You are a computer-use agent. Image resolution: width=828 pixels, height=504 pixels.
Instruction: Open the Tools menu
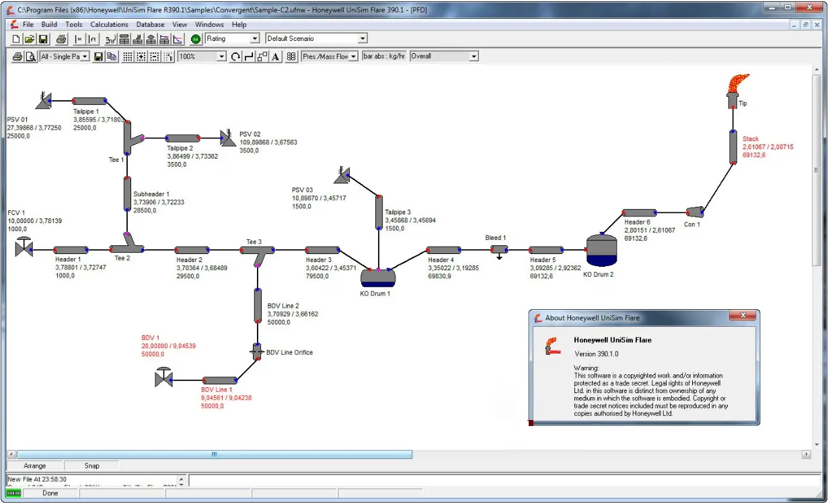point(74,24)
